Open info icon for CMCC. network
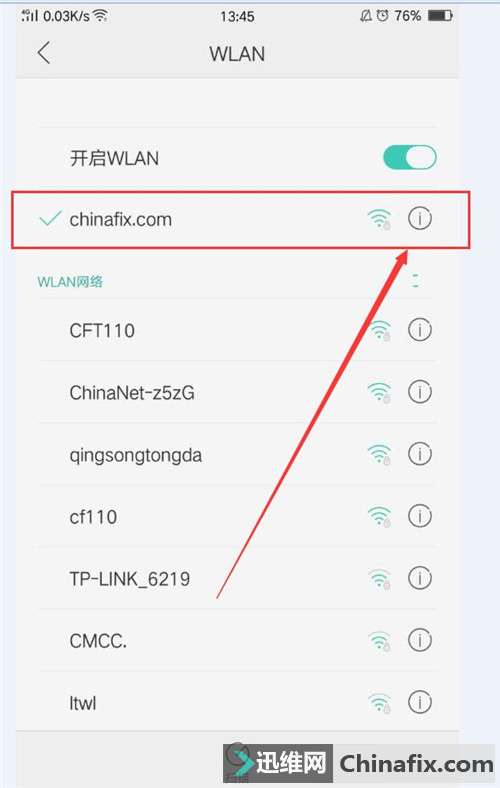Screen dimensions: 500x788 click(420, 640)
